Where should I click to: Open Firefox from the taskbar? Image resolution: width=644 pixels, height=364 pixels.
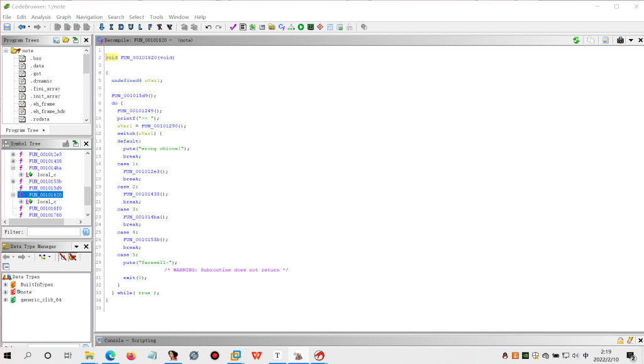131,355
